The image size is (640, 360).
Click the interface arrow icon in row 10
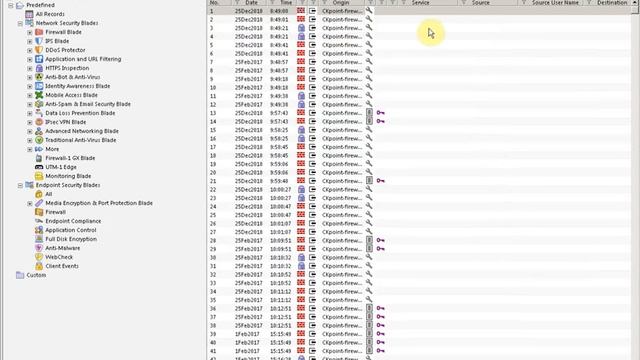click(312, 87)
